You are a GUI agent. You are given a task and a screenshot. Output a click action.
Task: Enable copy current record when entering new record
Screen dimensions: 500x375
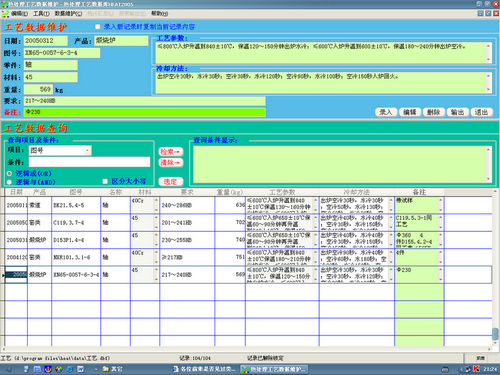tap(98, 27)
